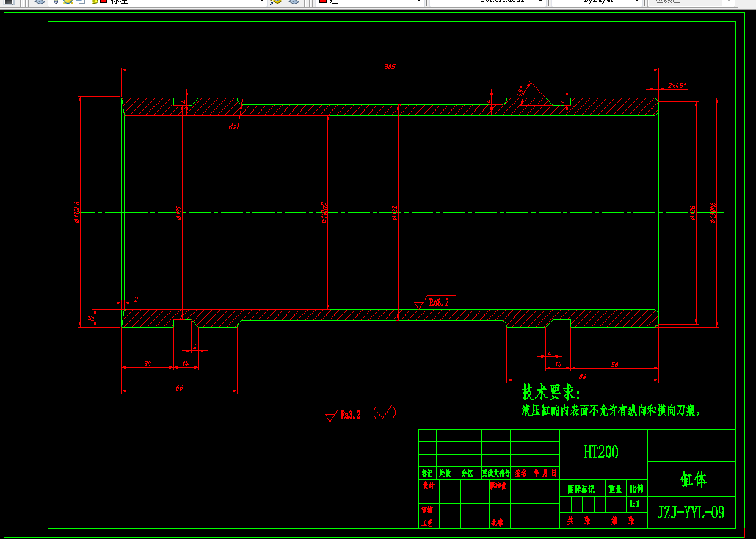Select the green dash-dot centerline
The image size is (756, 539).
[401, 212]
